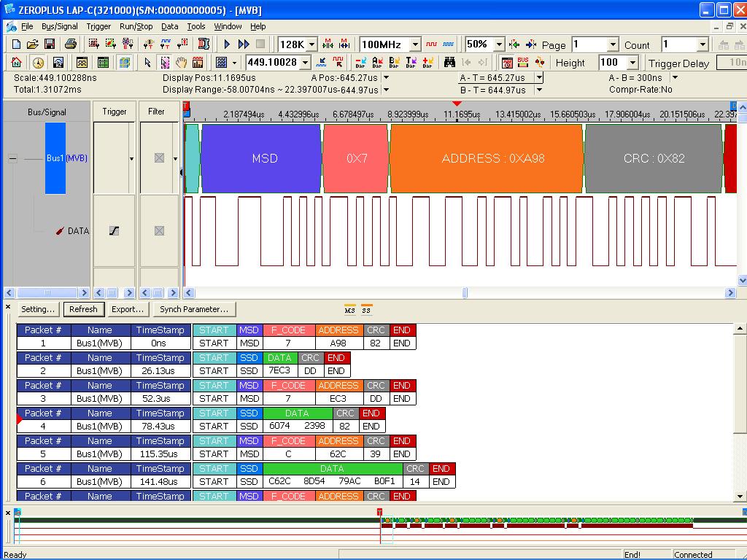
Task: Click the Add A-Bar marker icon
Action: (x=377, y=62)
